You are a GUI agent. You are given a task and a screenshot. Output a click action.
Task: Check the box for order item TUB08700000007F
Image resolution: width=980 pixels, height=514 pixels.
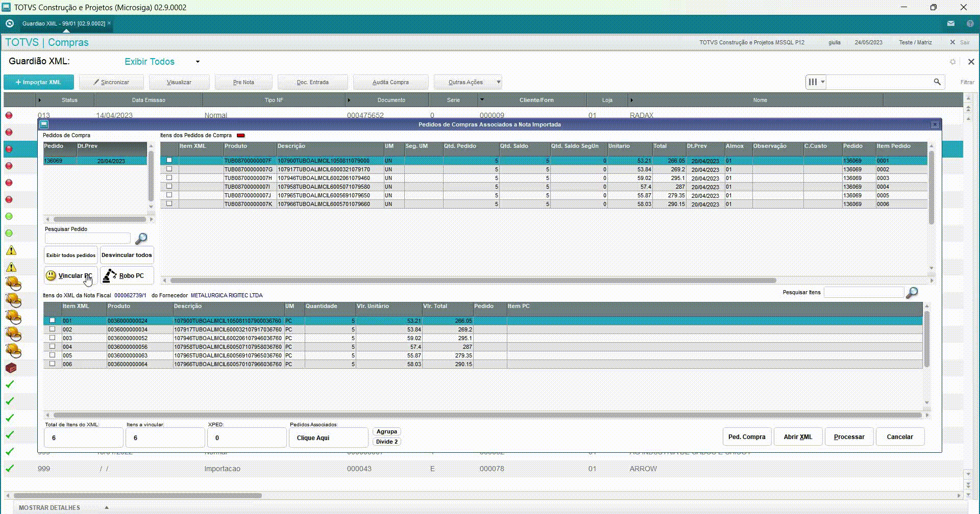click(x=169, y=161)
